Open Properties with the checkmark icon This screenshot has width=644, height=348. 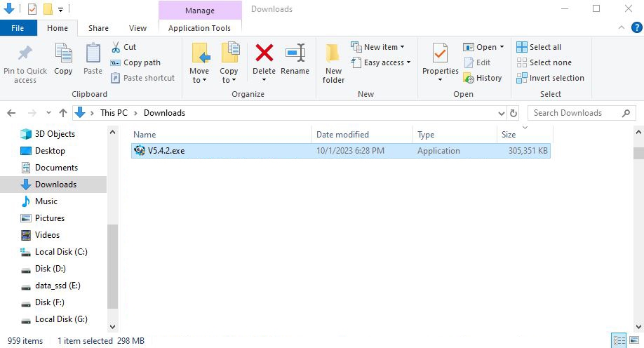click(440, 55)
